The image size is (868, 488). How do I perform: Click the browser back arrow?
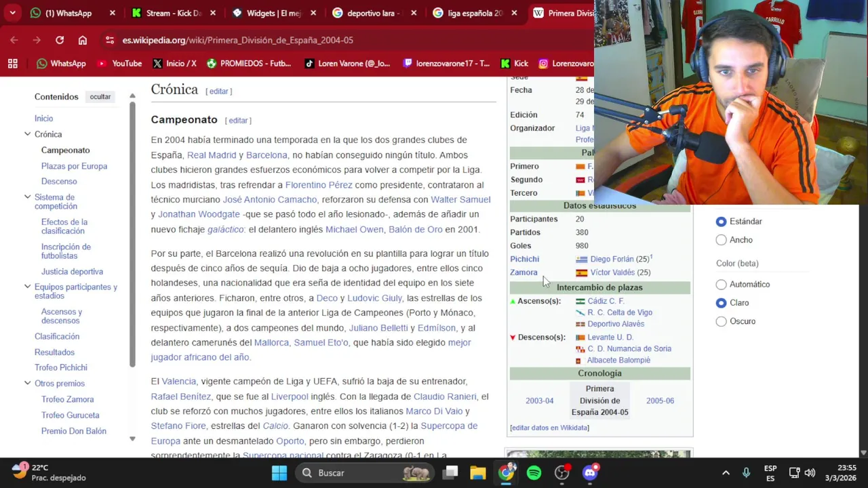(14, 40)
